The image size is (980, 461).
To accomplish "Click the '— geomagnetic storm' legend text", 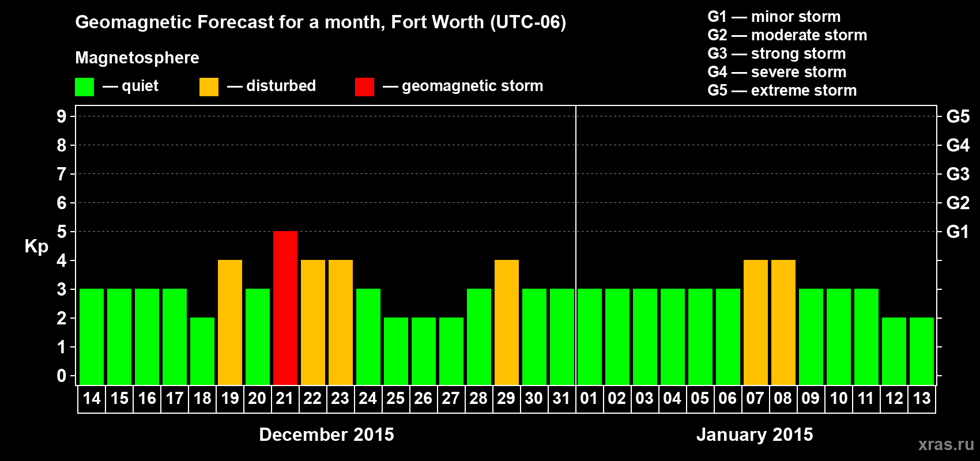I will pos(463,86).
